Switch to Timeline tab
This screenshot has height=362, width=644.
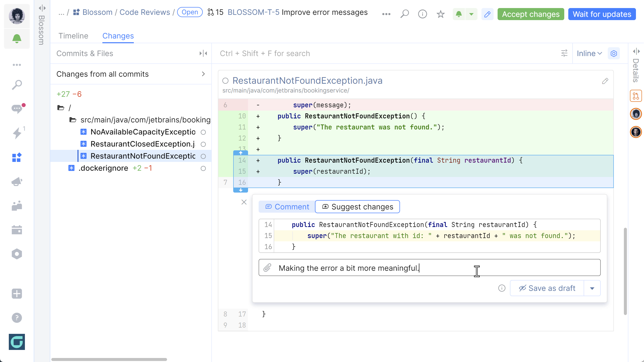point(73,36)
